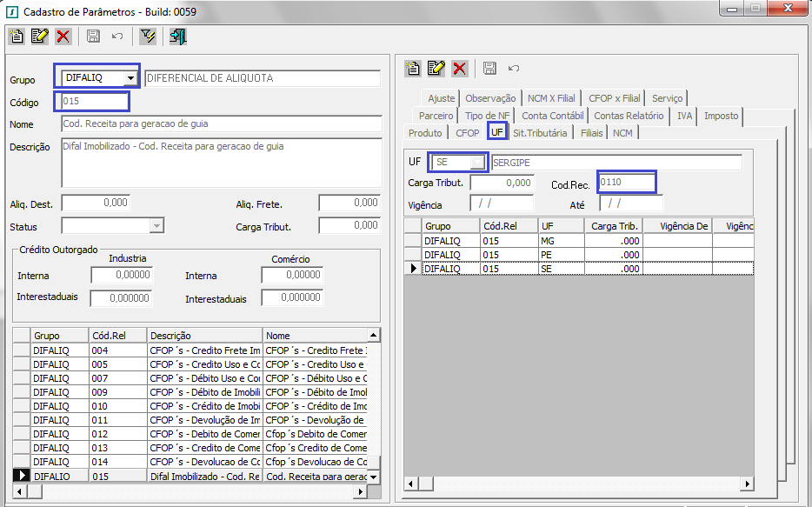812x507 pixels.
Task: Add new record in right detail panel toolbar
Action: click(x=414, y=68)
